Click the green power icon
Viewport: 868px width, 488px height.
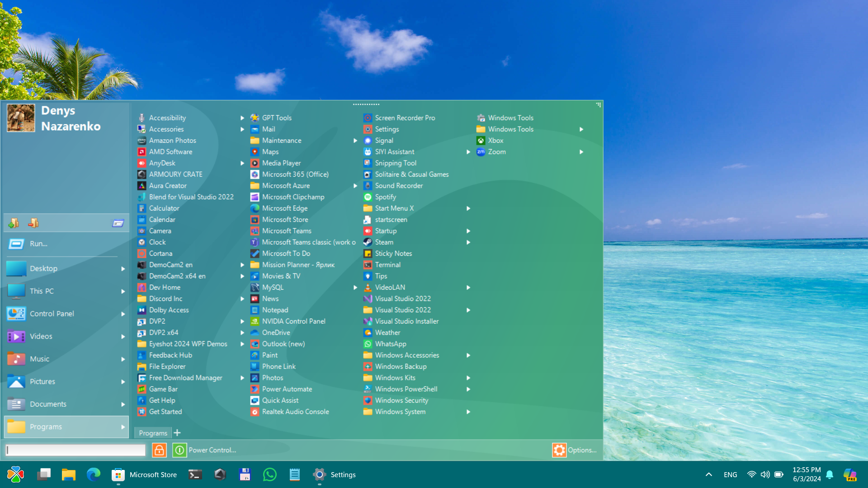(179, 450)
